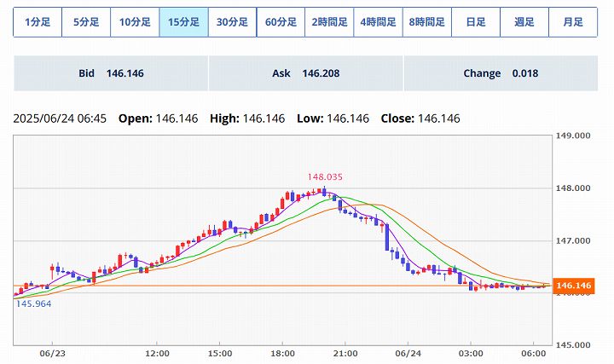Open the 月足 monthly tab
This screenshot has height=364, width=614.
point(573,22)
